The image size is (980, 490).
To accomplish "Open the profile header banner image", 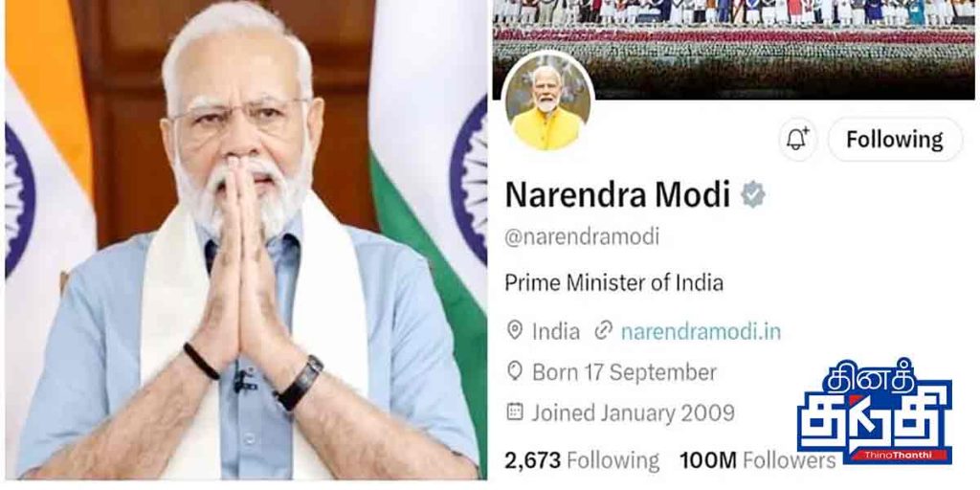I will [734, 49].
